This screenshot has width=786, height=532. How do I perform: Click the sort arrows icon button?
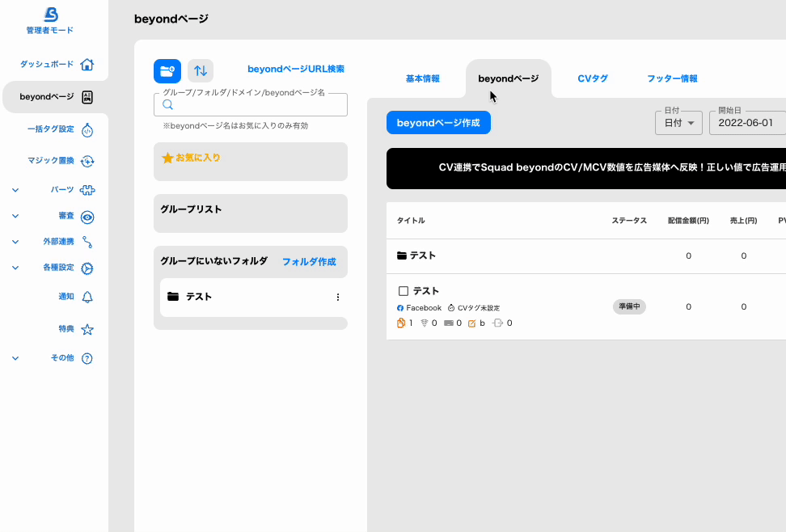tap(201, 70)
